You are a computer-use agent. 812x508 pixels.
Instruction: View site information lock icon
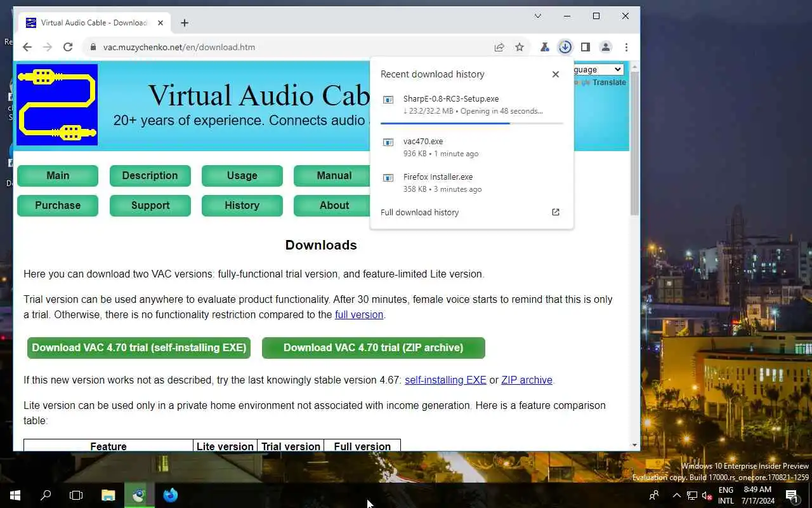coord(93,47)
